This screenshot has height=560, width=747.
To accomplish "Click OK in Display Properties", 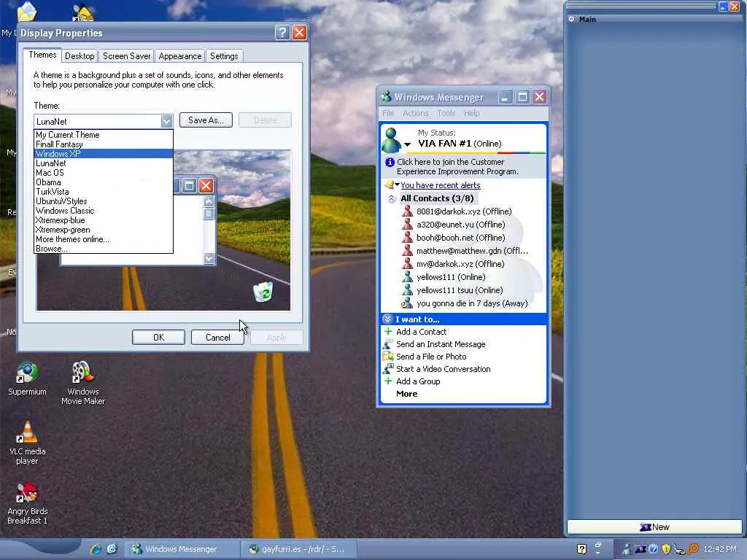I will tap(158, 337).
